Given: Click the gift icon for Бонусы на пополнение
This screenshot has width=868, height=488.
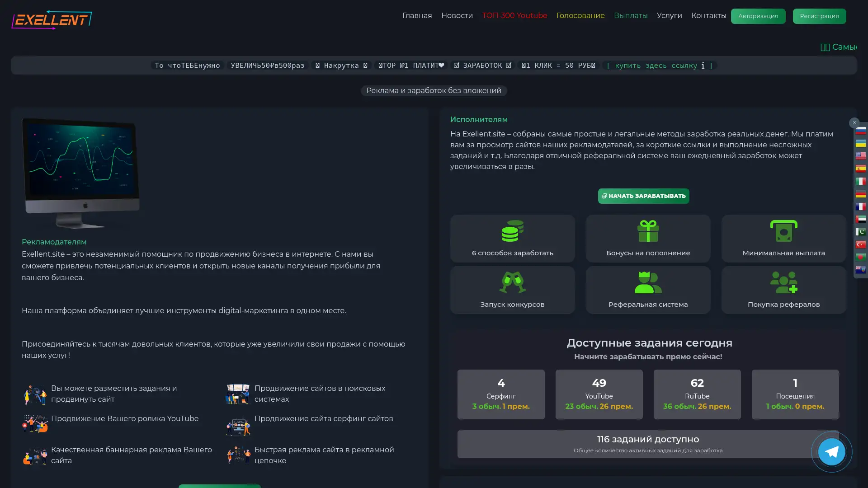Looking at the screenshot, I should [x=648, y=231].
